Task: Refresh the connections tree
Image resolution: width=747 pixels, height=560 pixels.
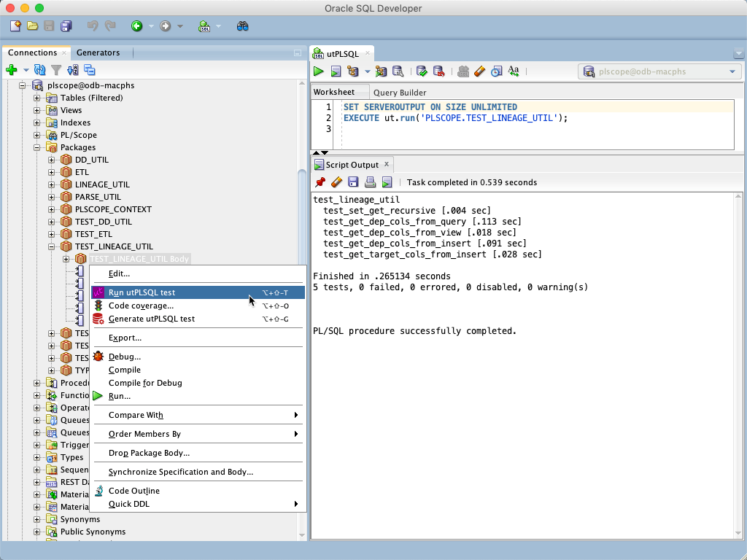Action: pos(40,70)
